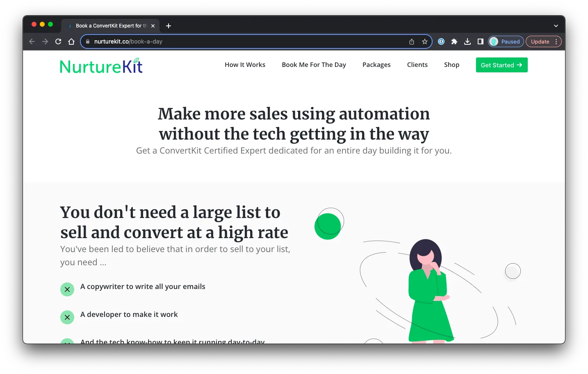Click the macOS window green fullscreen button
Viewport: 588px width, 374px height.
point(50,24)
